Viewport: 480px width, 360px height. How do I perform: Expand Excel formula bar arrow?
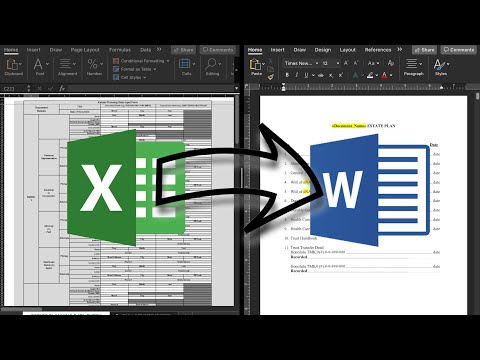[236, 88]
